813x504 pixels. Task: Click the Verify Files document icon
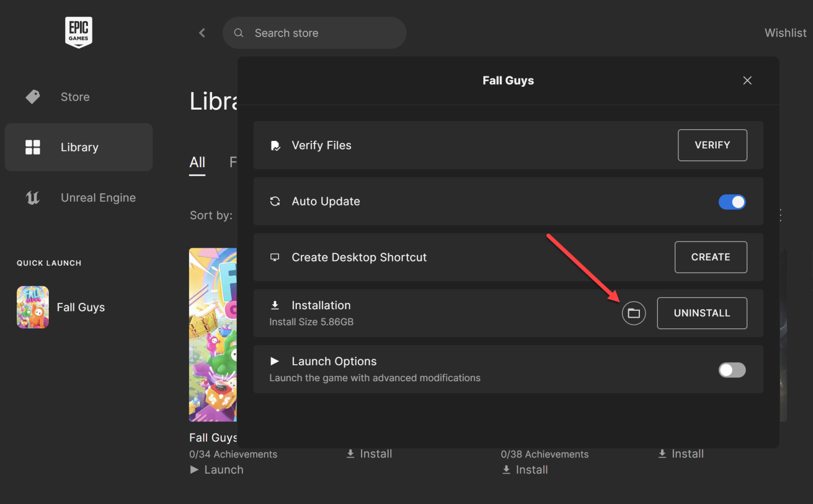[x=275, y=146]
